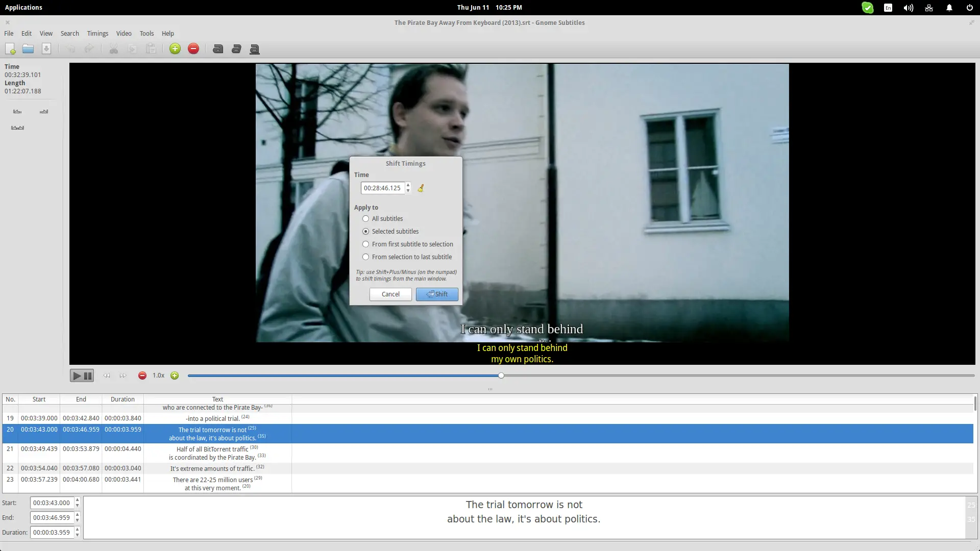Image resolution: width=980 pixels, height=551 pixels.
Task: Copy the selected subtitle
Action: 132,49
